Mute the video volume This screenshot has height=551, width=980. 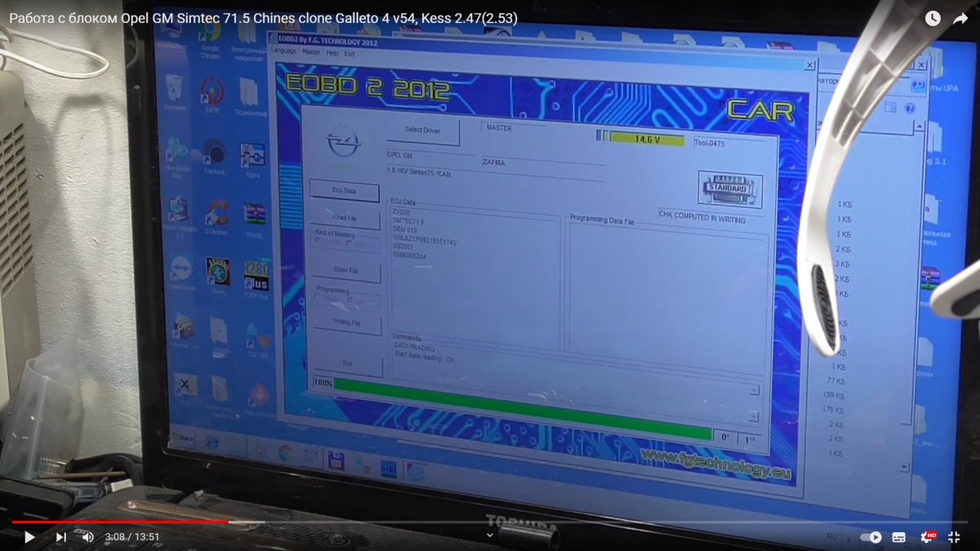[88, 537]
